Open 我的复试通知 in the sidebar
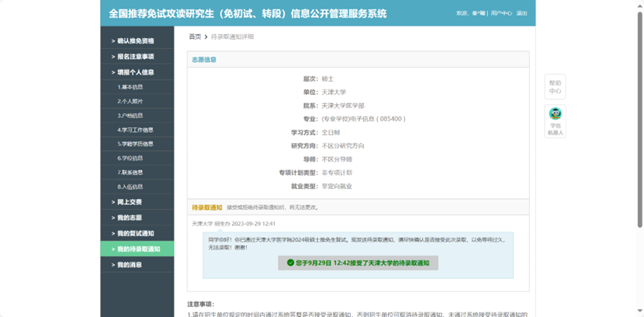Screen dimensions: 644x317 pos(136,233)
